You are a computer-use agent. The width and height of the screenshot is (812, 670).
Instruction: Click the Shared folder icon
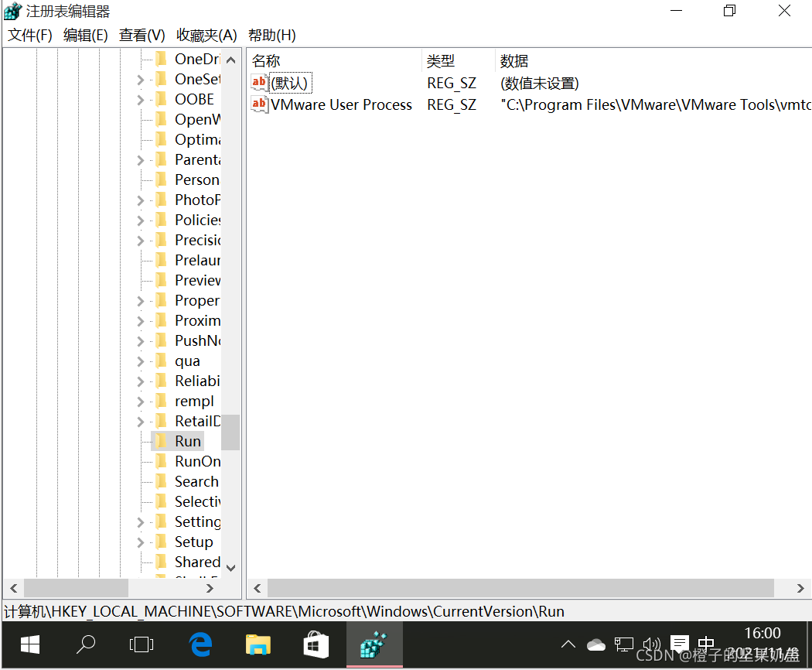tap(161, 562)
